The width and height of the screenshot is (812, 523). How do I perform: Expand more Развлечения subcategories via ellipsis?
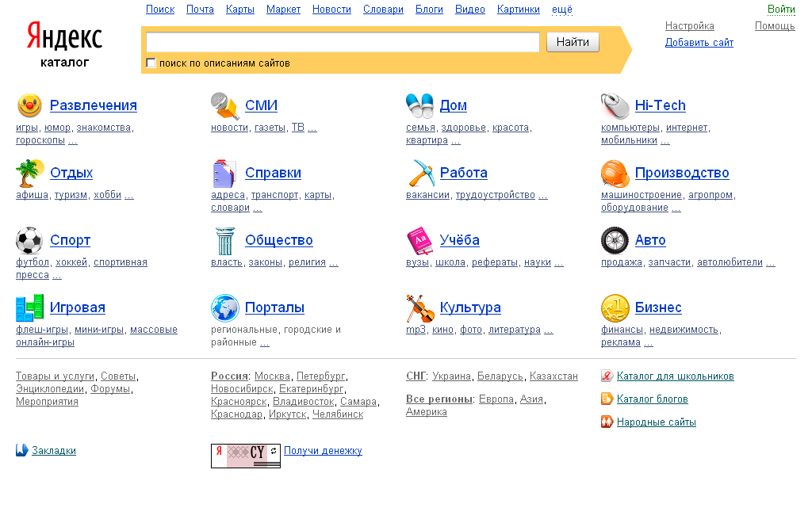(x=72, y=140)
